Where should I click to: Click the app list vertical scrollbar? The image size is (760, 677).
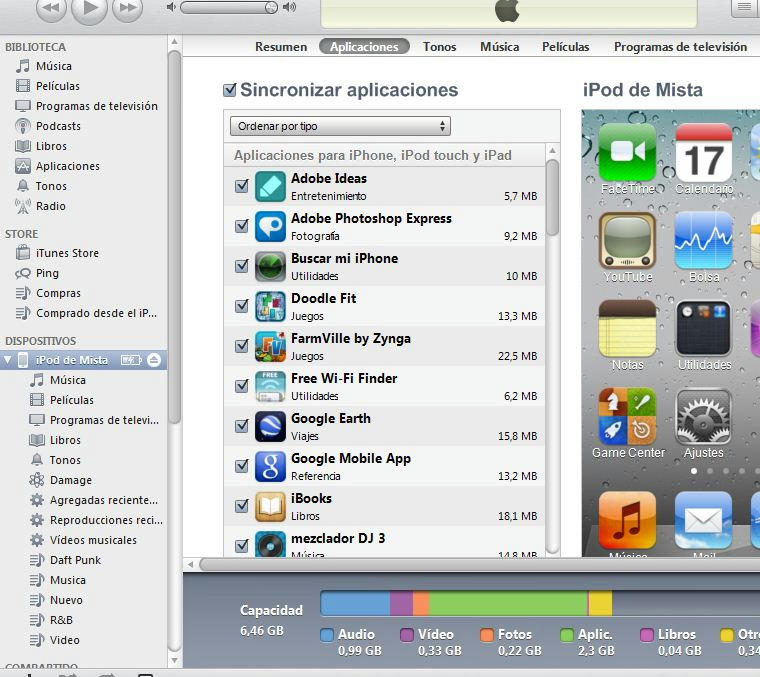[552, 198]
